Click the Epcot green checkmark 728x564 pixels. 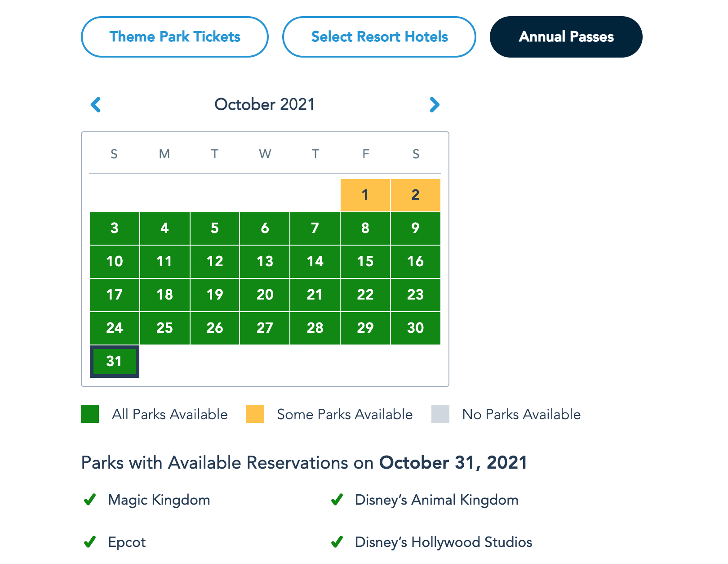(90, 542)
